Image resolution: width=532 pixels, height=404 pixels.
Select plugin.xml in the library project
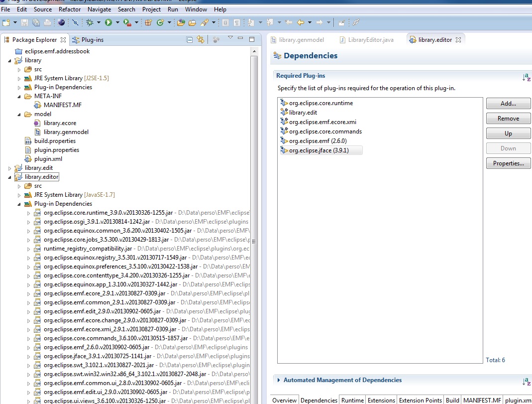point(43,159)
